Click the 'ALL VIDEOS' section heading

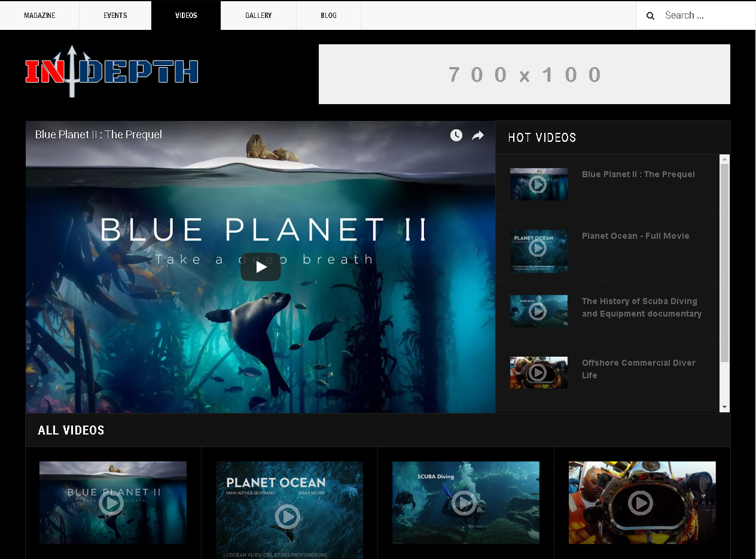(71, 430)
